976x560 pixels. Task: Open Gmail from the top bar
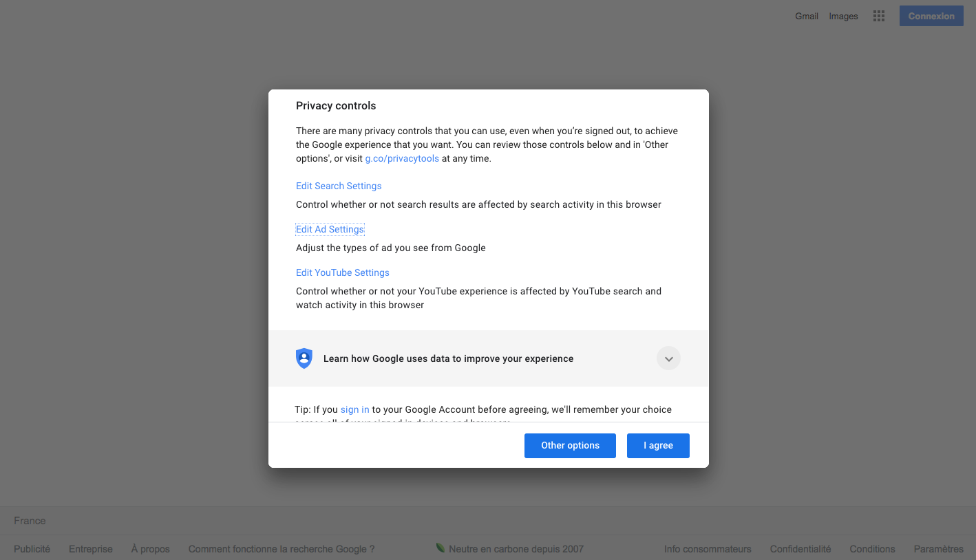tap(807, 16)
